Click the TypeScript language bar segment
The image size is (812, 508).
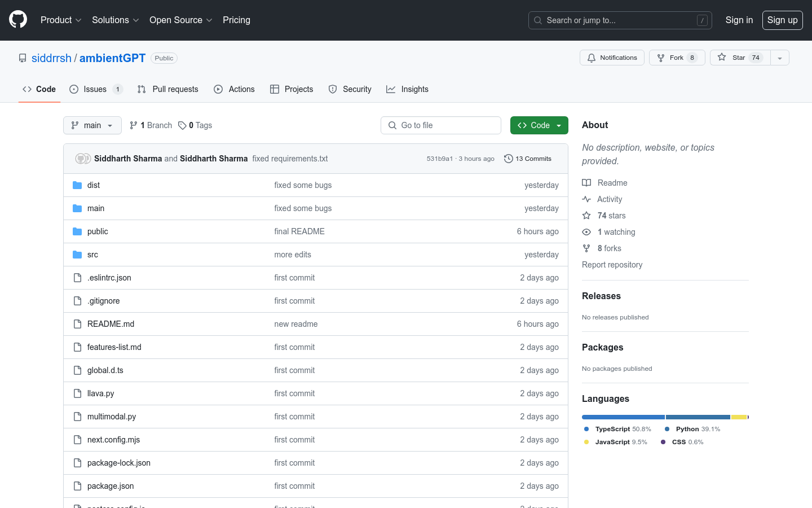623,417
